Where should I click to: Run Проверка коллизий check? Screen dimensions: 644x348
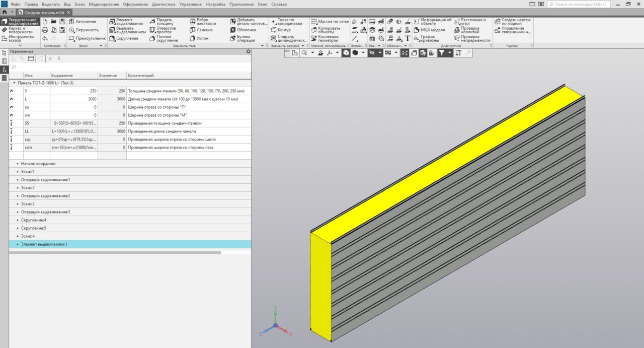tap(466, 30)
